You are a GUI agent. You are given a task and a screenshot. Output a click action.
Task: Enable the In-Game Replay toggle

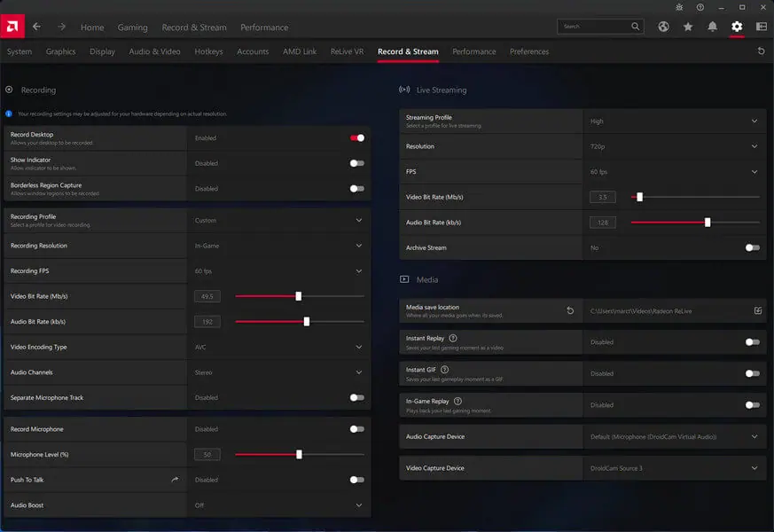coord(753,404)
